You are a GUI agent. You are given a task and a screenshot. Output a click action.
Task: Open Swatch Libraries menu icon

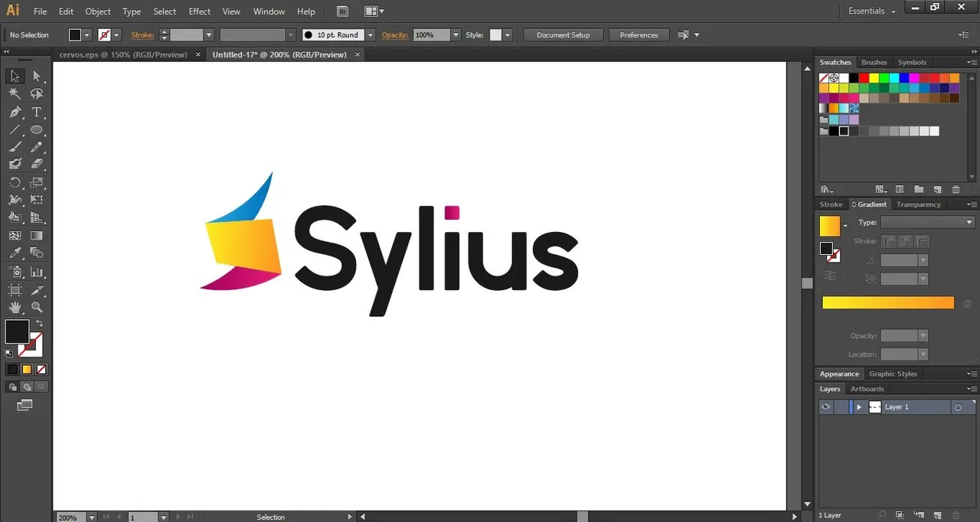tap(827, 189)
